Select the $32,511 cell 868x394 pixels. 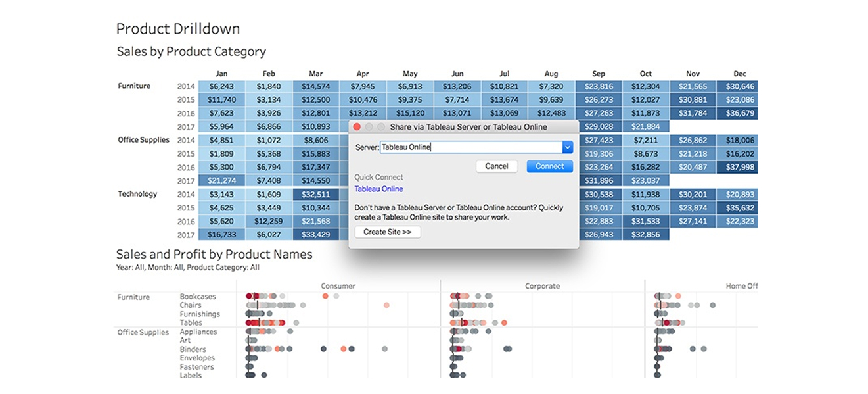(316, 194)
